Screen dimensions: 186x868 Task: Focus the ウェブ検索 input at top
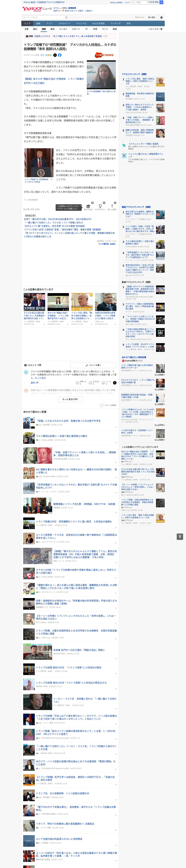click(x=139, y=2)
